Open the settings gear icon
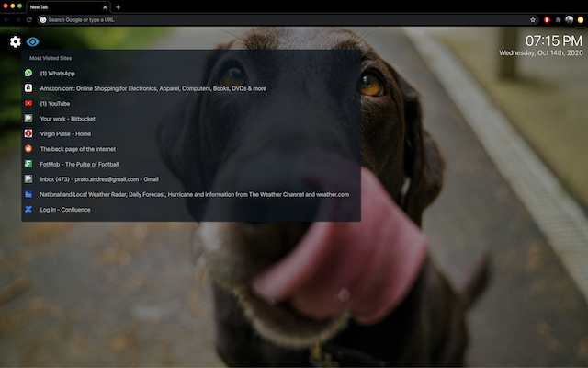 tap(16, 41)
